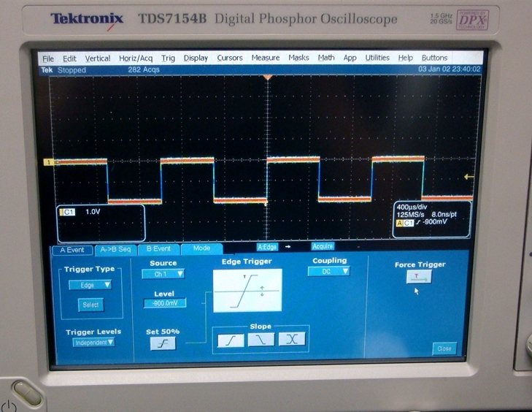Switch to the B Event tab

click(x=158, y=249)
